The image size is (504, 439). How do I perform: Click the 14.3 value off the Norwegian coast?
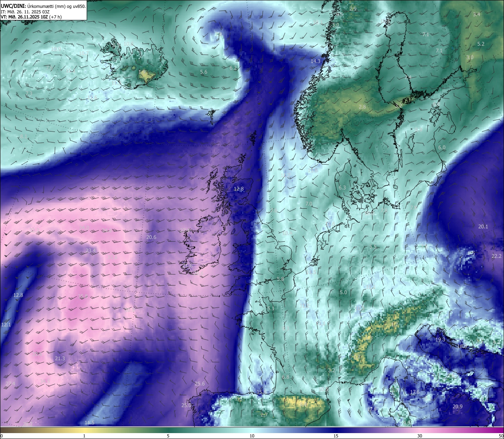pos(315,61)
